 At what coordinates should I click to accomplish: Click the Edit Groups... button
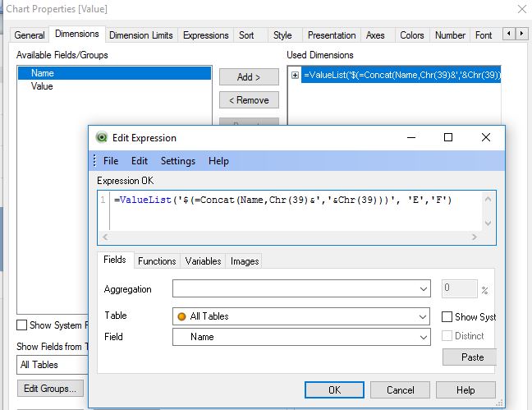coord(50,389)
